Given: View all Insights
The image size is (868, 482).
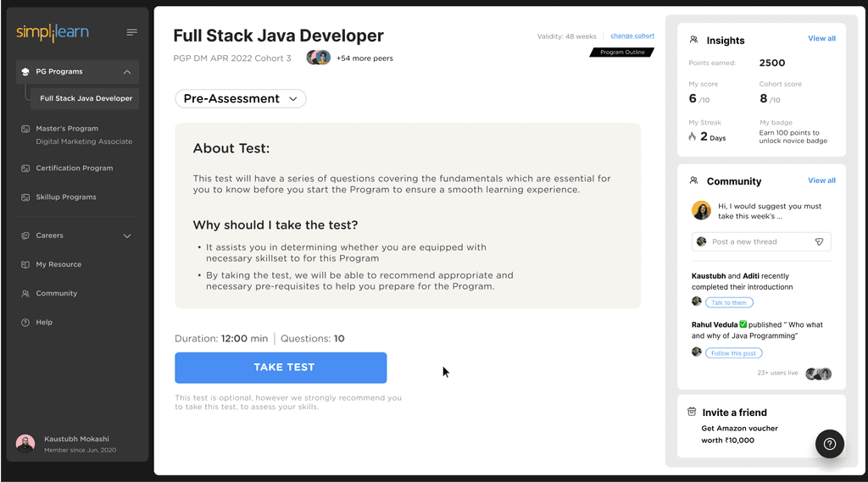Looking at the screenshot, I should tap(821, 38).
